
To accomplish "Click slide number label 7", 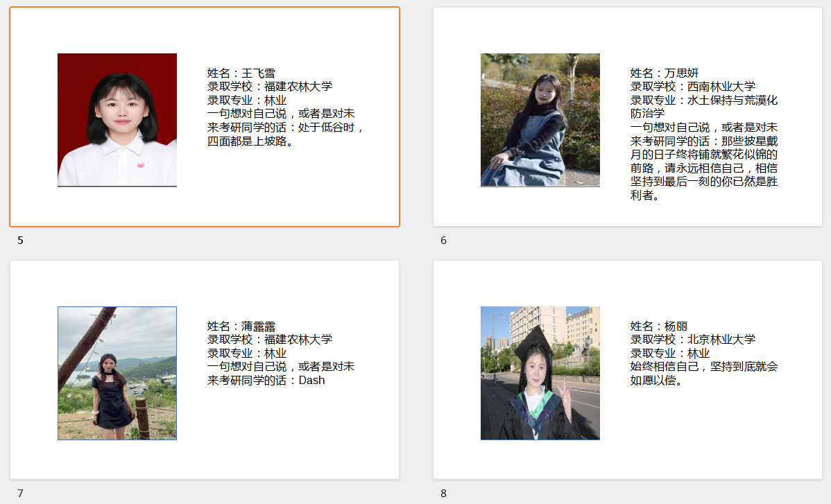I will click(x=20, y=494).
